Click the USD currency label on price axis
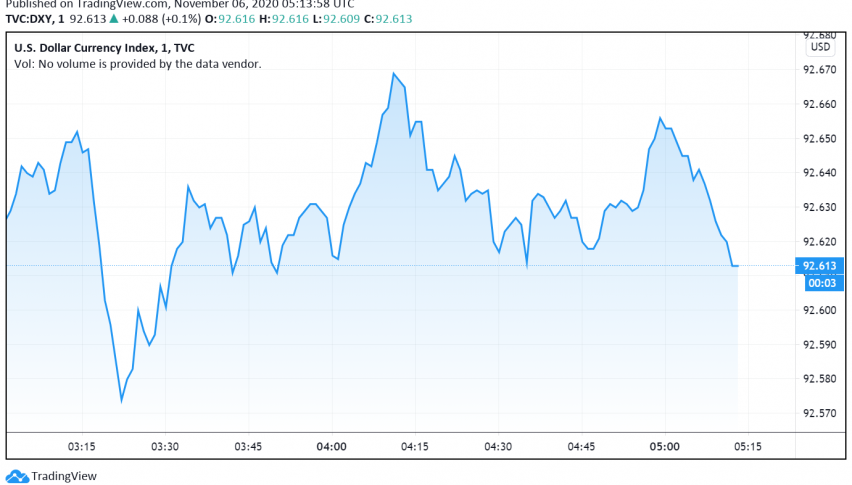Viewport: 852px width, 485px height. (x=820, y=47)
